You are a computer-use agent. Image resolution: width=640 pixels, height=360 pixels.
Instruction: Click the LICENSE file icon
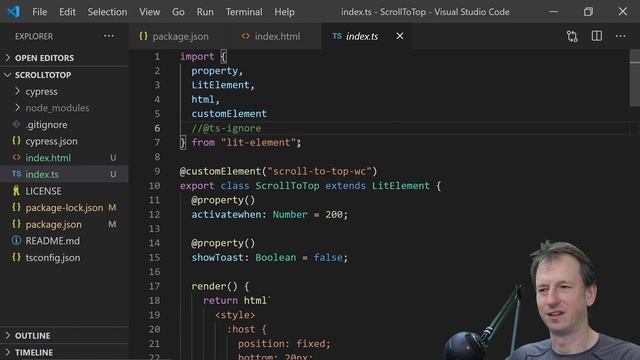tap(16, 191)
